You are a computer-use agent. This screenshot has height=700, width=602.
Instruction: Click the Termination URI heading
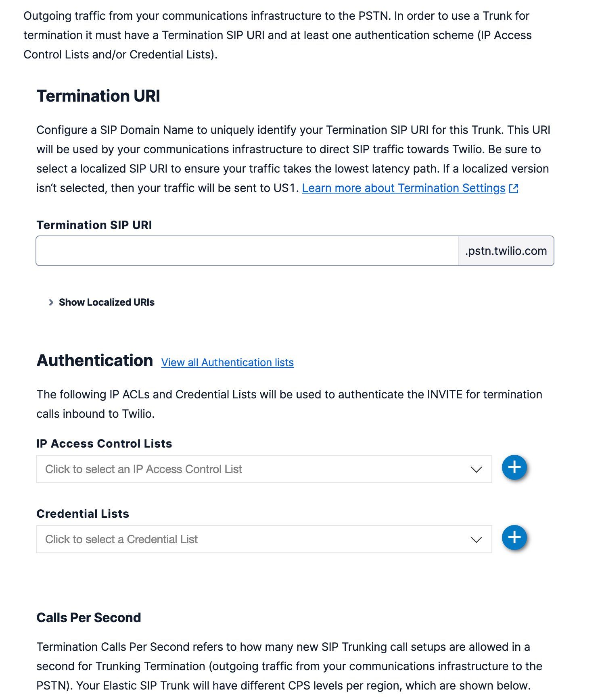click(x=98, y=96)
